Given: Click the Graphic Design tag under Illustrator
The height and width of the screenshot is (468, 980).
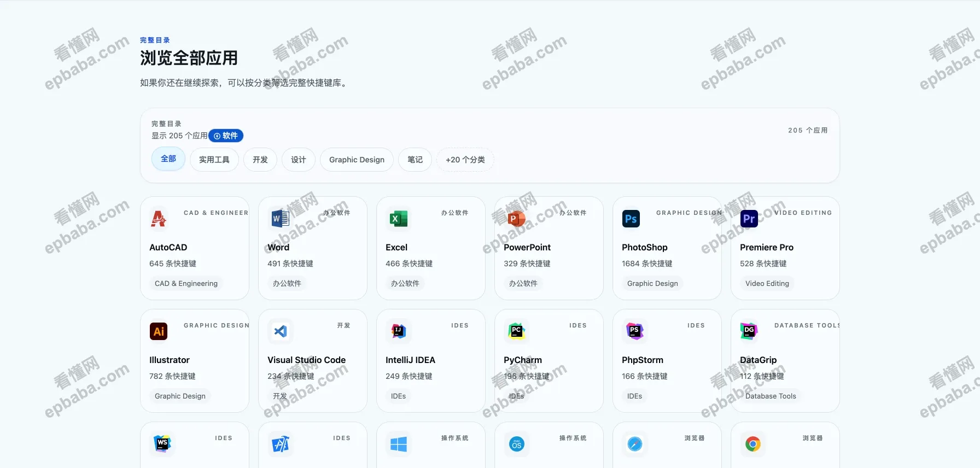Looking at the screenshot, I should (x=180, y=396).
